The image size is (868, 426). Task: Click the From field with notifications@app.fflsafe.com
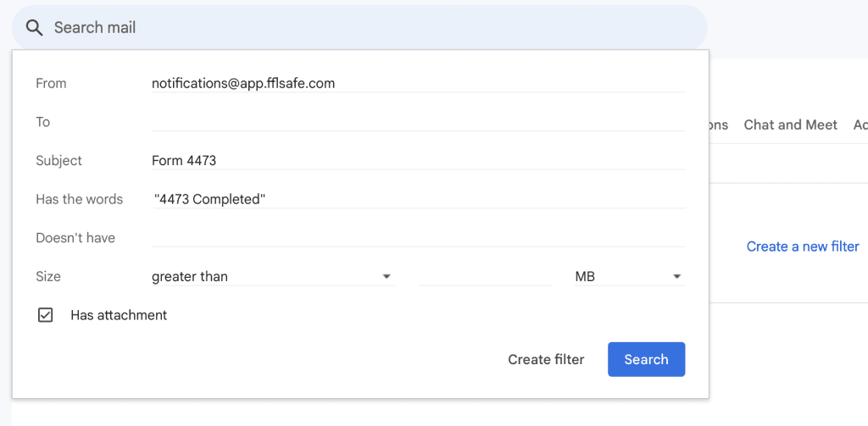[x=417, y=83]
